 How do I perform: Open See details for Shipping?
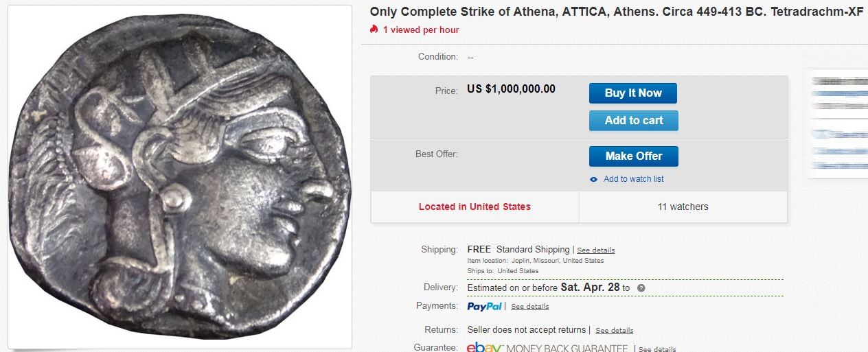tap(595, 250)
